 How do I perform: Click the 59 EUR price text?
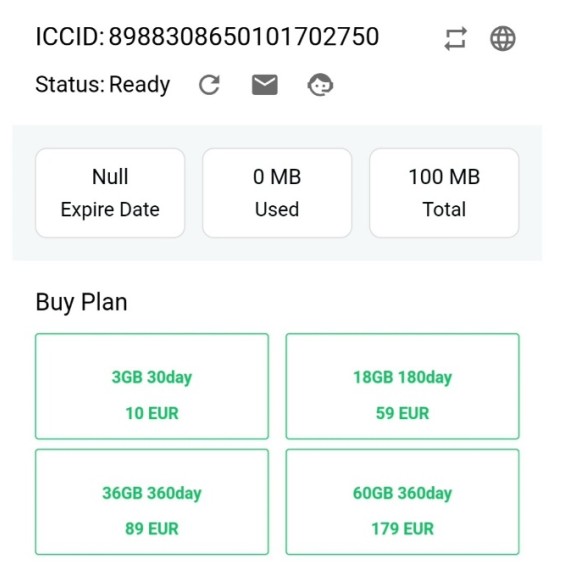(x=402, y=413)
